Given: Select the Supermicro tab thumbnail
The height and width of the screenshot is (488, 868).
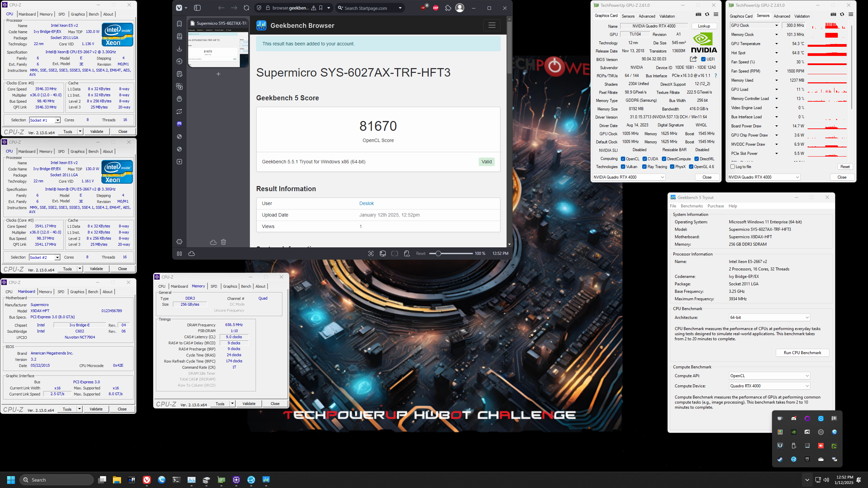Looking at the screenshot, I should coord(218,43).
